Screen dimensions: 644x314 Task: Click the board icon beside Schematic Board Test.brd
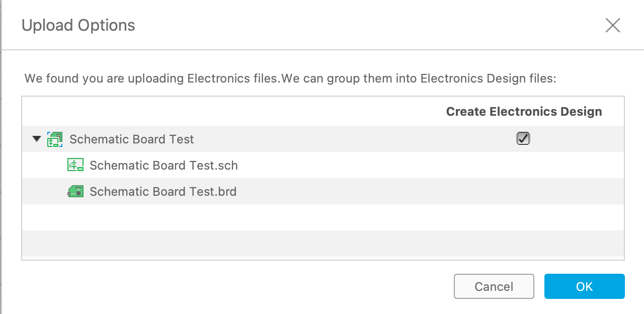pos(75,191)
